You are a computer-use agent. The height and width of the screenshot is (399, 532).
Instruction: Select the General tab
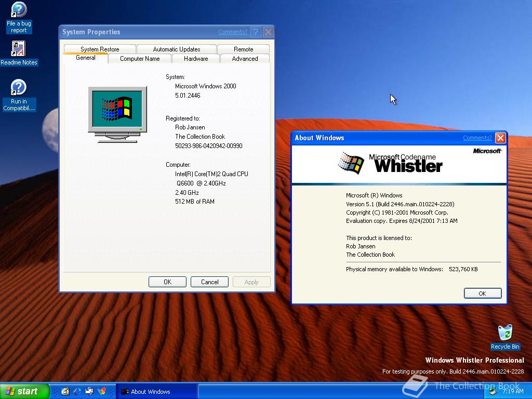(x=86, y=58)
